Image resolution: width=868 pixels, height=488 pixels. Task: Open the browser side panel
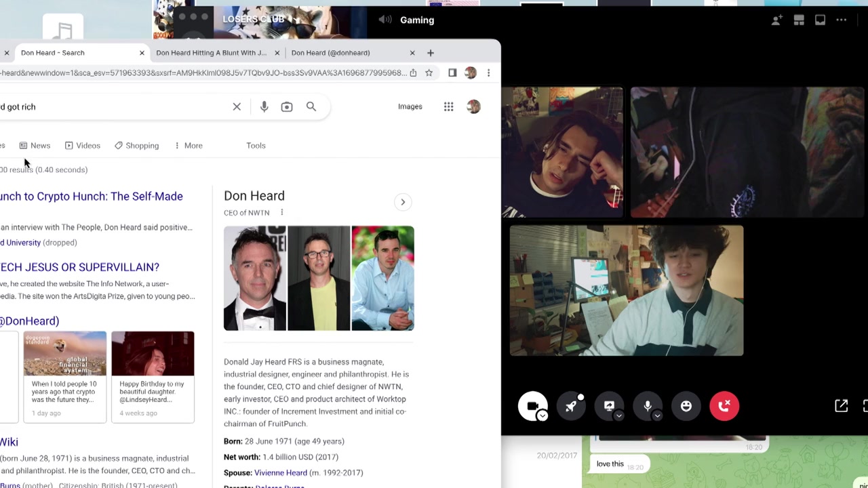(x=452, y=73)
